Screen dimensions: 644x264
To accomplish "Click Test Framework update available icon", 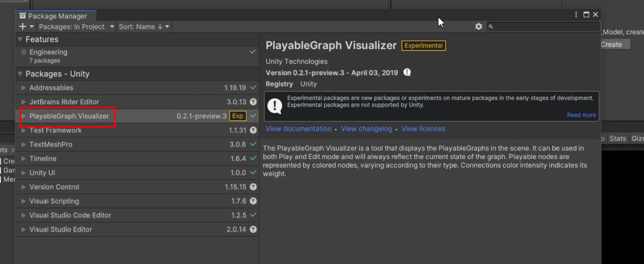I will (x=253, y=130).
